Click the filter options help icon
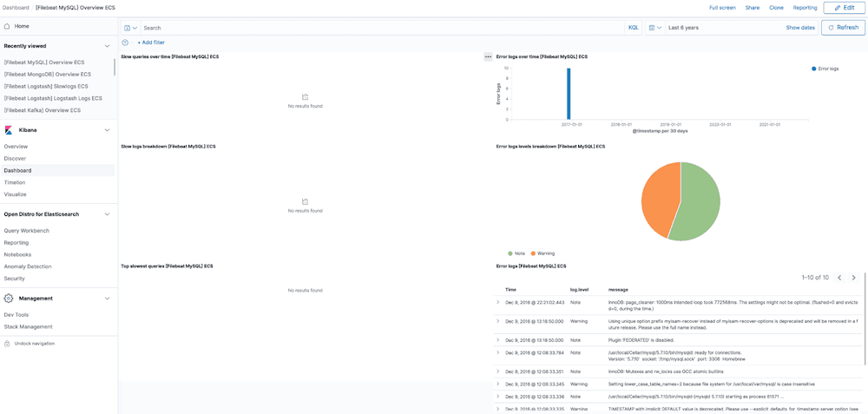The width and height of the screenshot is (868, 414). (x=124, y=43)
